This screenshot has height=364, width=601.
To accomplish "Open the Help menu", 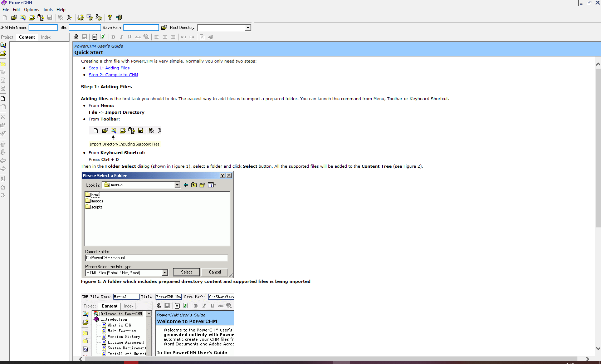I will coord(61,10).
